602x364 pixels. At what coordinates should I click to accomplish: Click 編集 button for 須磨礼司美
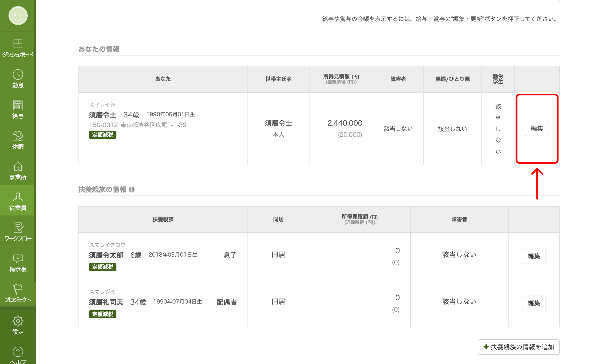pos(534,303)
